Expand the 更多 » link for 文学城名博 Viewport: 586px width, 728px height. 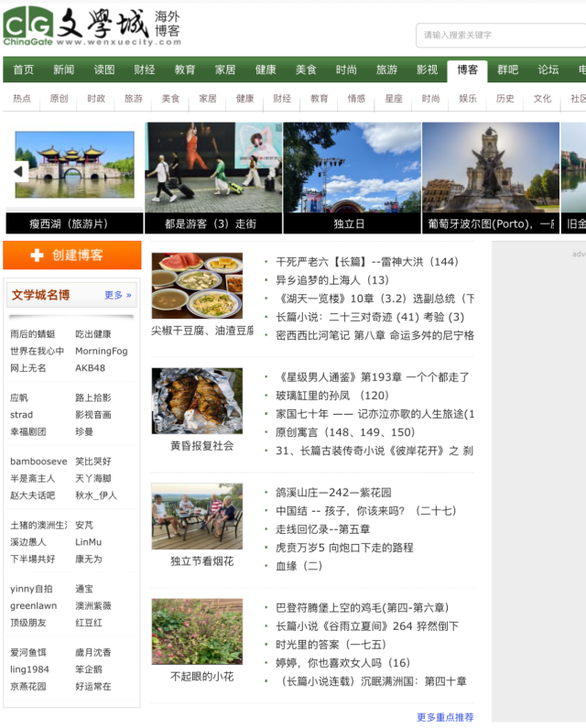[117, 295]
